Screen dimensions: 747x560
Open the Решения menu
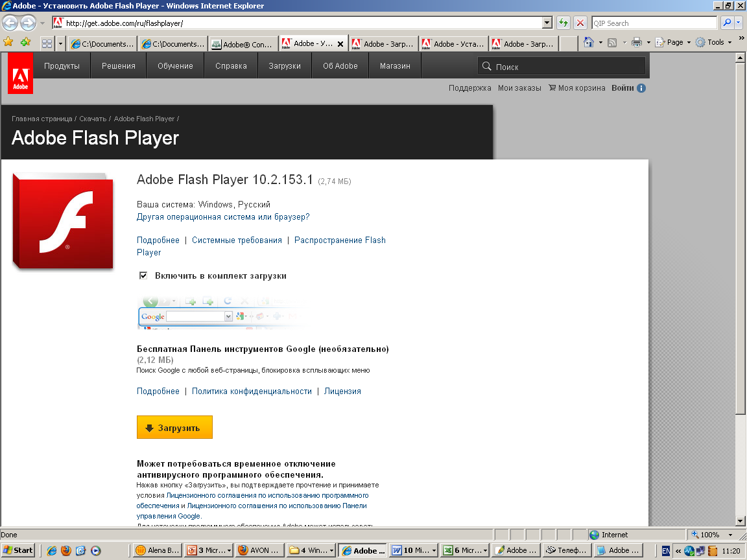[119, 65]
